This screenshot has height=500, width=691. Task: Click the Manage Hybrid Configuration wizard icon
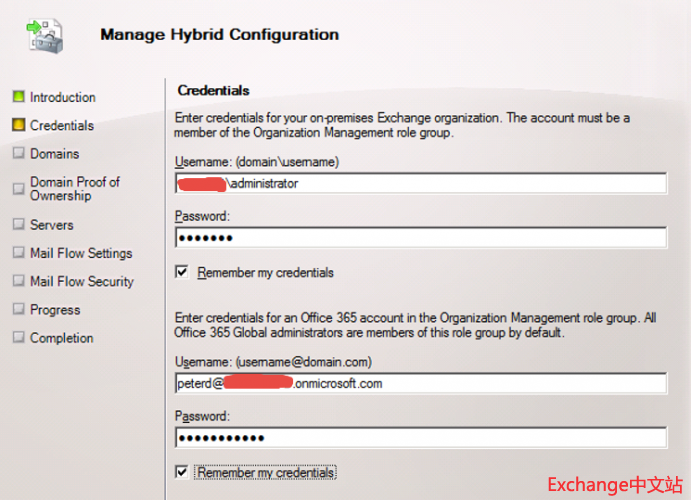coord(45,35)
